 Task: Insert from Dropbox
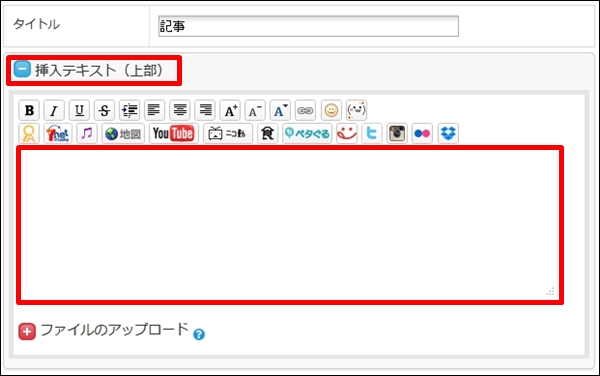(x=448, y=133)
